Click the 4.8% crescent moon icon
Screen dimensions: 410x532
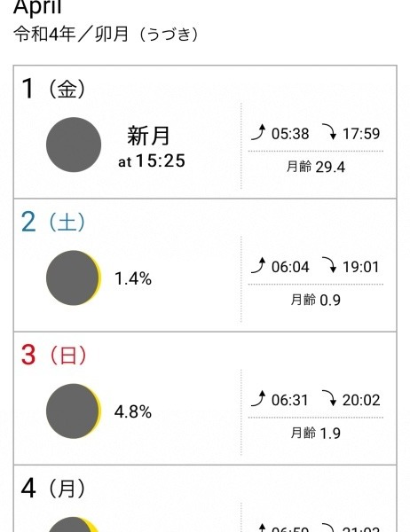[x=74, y=411]
